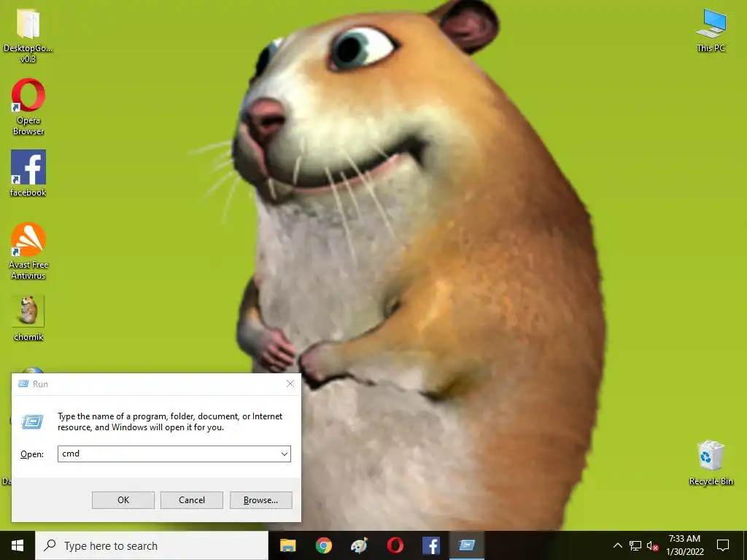The width and height of the screenshot is (747, 560).
Task: Click the Run dialog title bar icon
Action: click(23, 384)
